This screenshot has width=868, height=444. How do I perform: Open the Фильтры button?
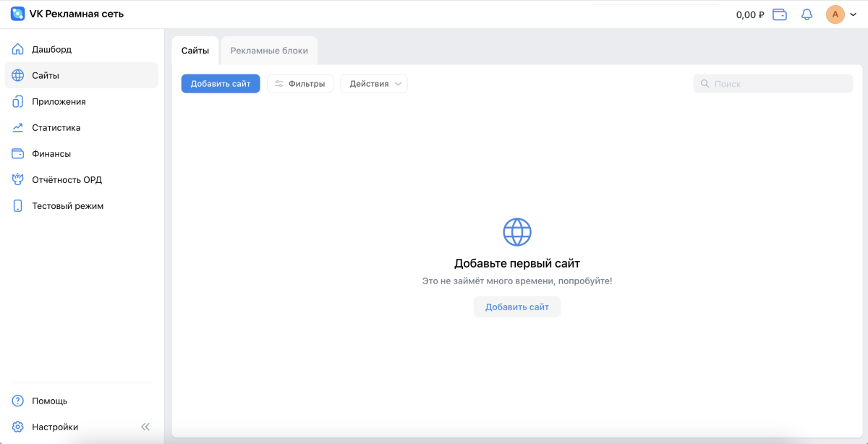click(x=300, y=84)
